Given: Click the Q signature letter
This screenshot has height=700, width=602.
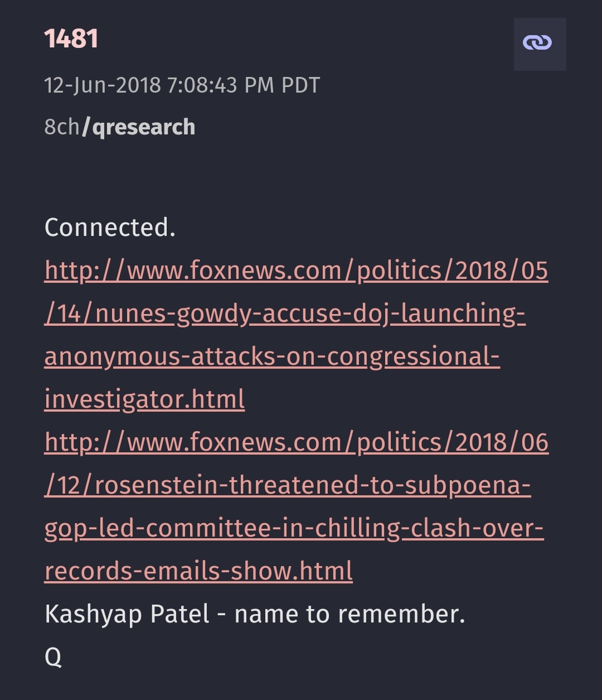Looking at the screenshot, I should (53, 657).
